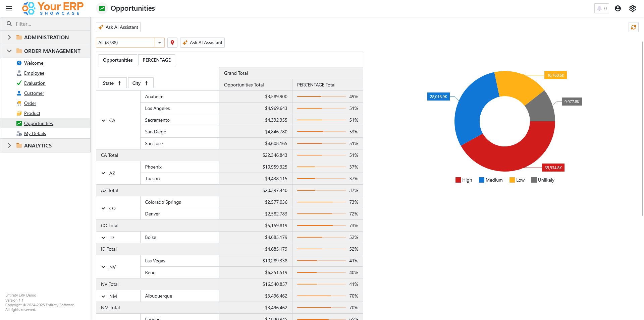The width and height of the screenshot is (644, 320).
Task: Toggle the Unlikely series in chart legend
Action: click(x=543, y=180)
